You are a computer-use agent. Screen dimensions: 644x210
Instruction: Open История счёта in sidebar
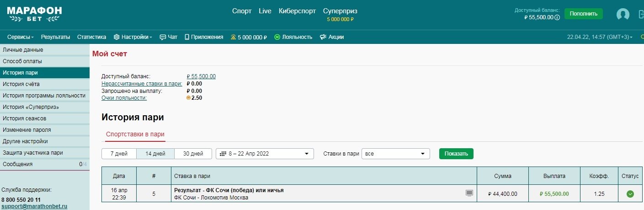[21, 84]
